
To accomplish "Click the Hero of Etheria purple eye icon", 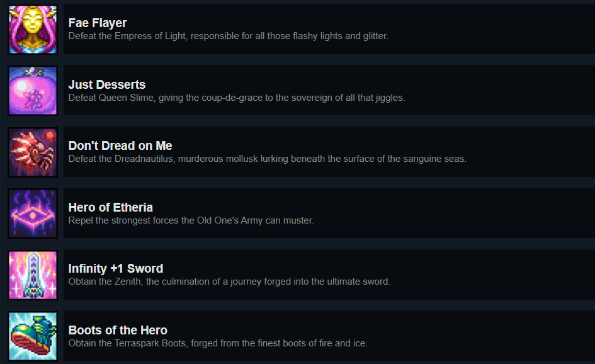I will tap(33, 213).
